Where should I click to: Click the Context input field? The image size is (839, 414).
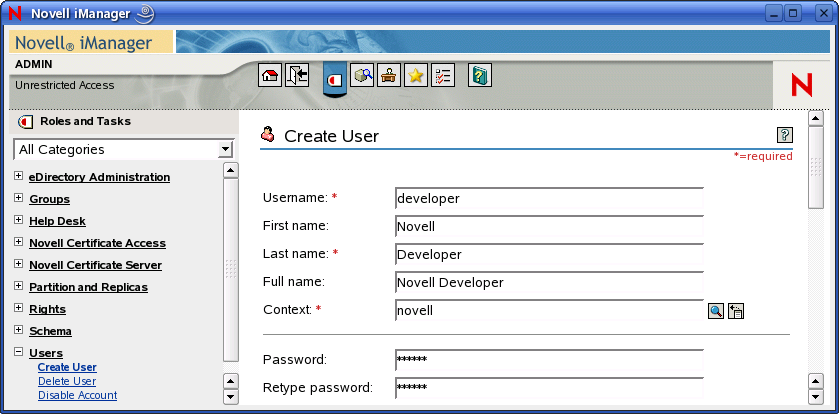549,310
